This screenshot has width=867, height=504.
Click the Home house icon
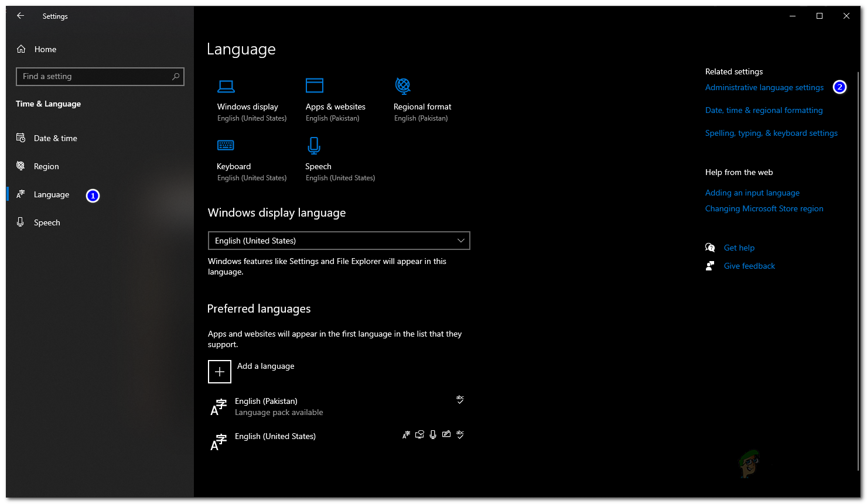coord(21,49)
